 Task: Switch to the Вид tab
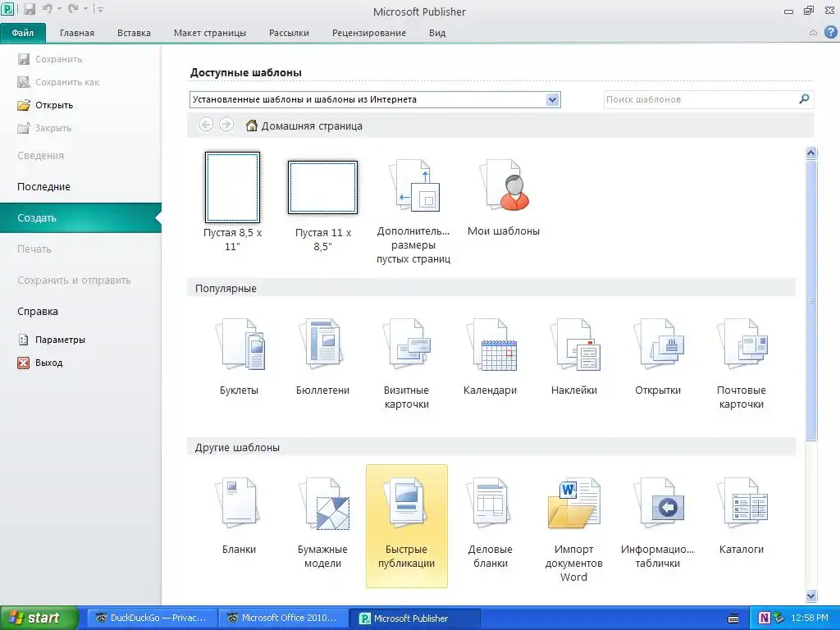click(437, 33)
